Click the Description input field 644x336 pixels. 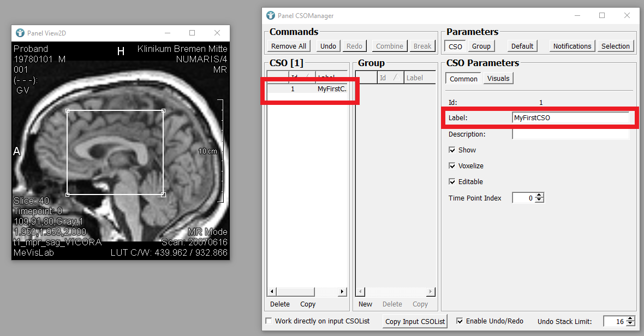570,134
